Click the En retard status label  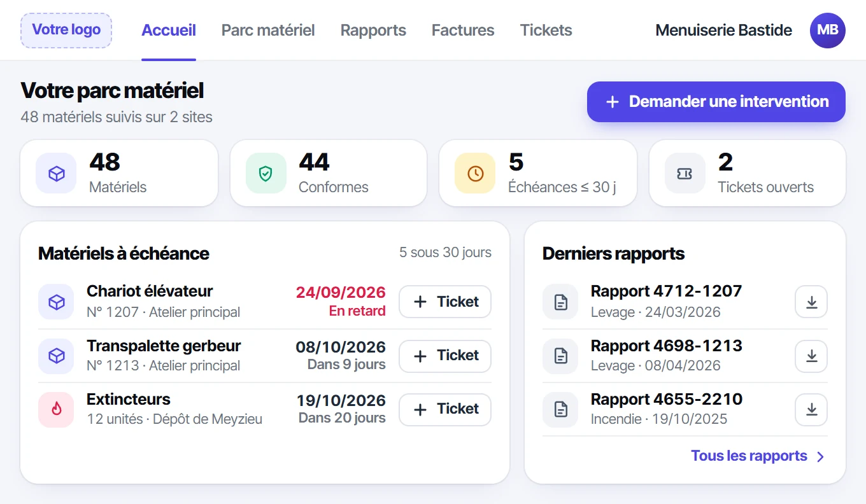tap(357, 311)
